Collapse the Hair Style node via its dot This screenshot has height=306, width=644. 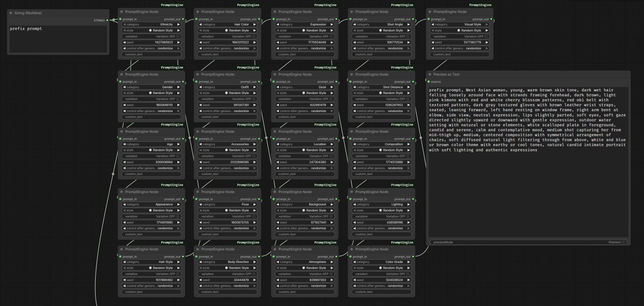pos(122,249)
